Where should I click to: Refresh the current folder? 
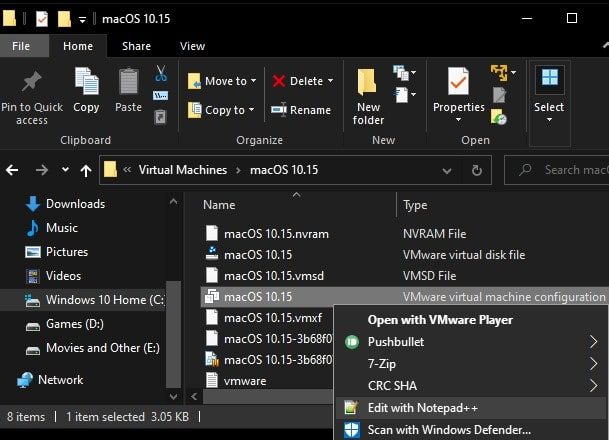click(x=477, y=170)
